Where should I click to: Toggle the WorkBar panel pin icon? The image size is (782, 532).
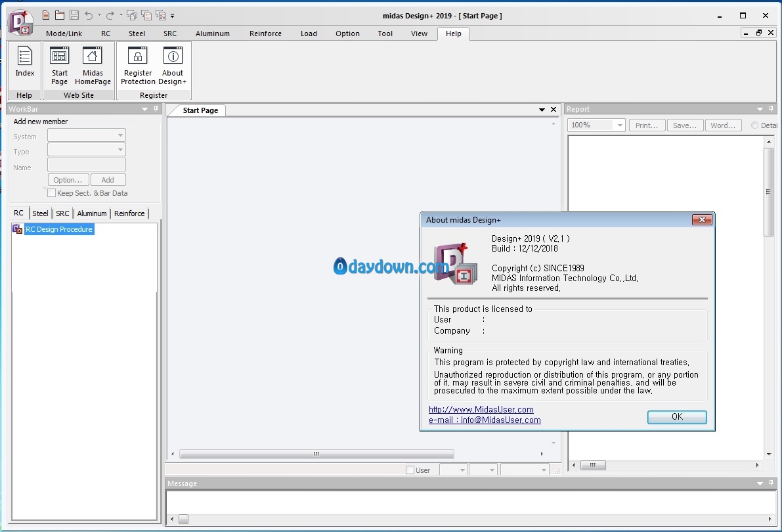point(156,109)
